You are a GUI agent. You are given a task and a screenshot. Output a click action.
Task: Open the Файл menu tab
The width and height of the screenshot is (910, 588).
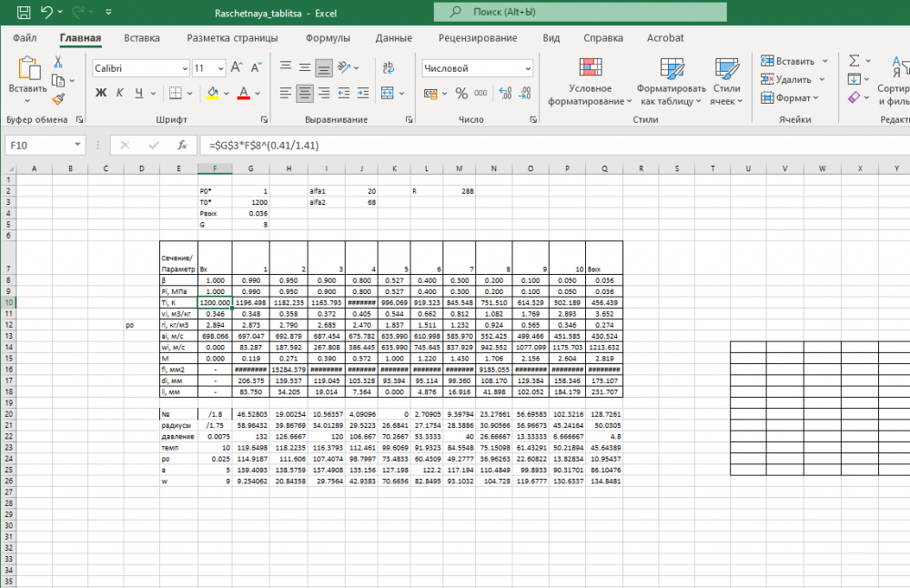click(x=25, y=38)
